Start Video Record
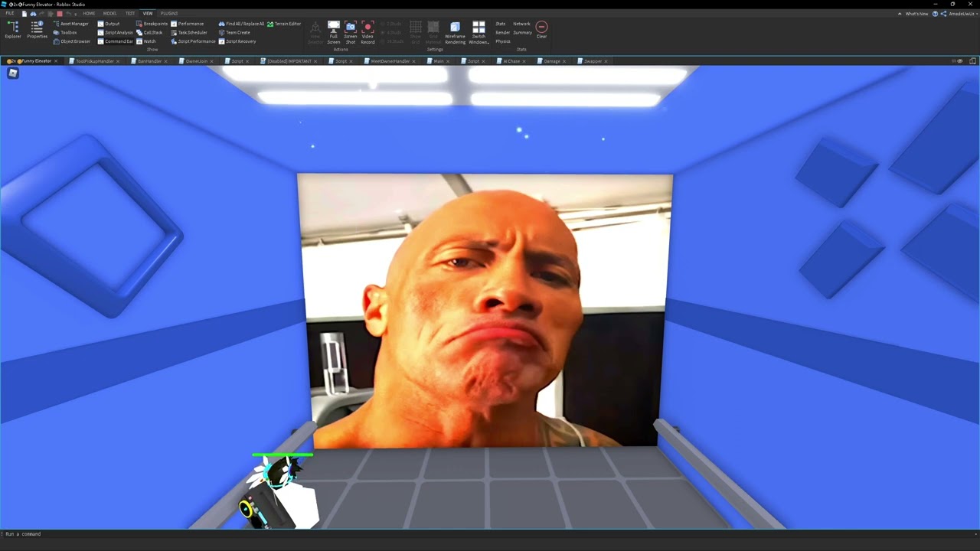Viewport: 980px width, 551px height. click(367, 33)
